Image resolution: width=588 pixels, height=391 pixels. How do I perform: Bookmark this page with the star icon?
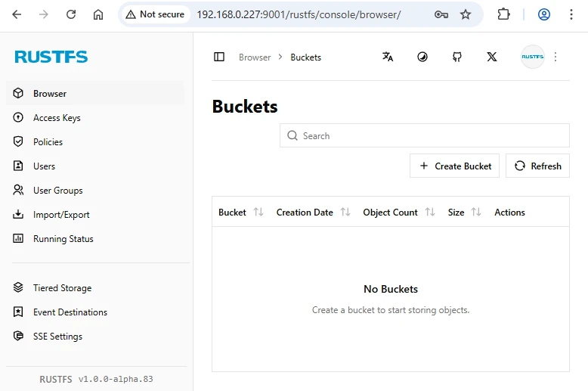click(x=466, y=14)
